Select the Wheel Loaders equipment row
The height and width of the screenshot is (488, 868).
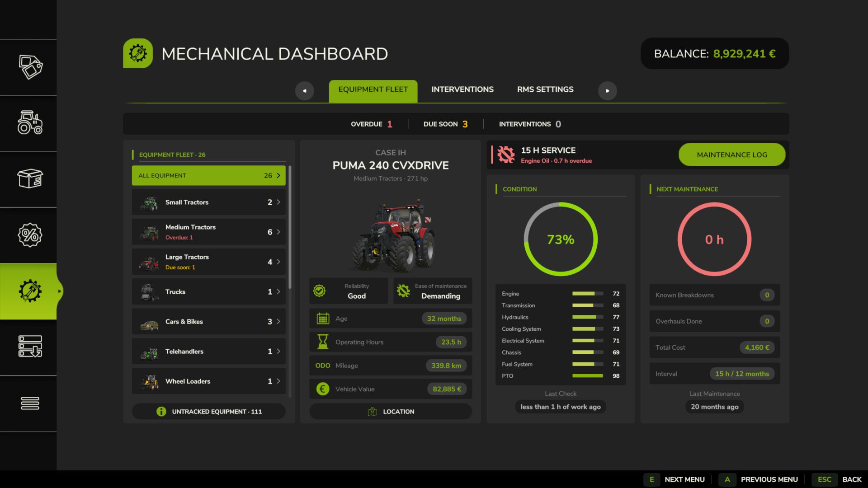click(208, 381)
